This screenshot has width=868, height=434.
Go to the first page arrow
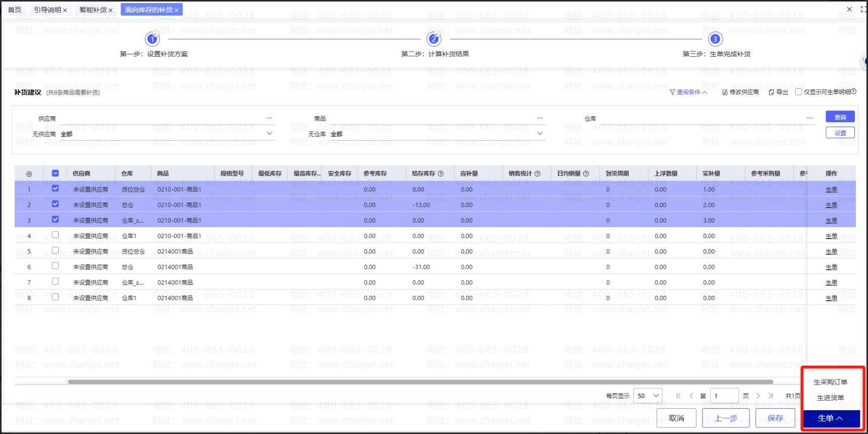(x=678, y=396)
